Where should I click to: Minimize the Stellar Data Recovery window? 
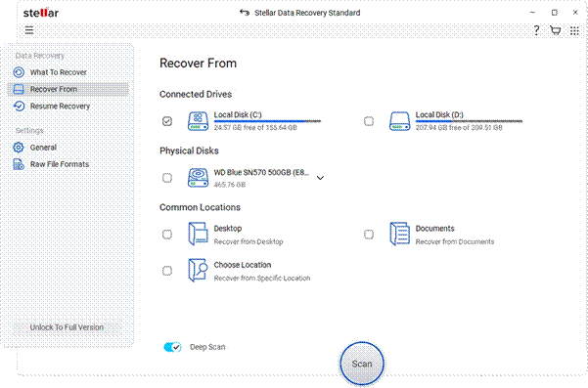click(532, 13)
